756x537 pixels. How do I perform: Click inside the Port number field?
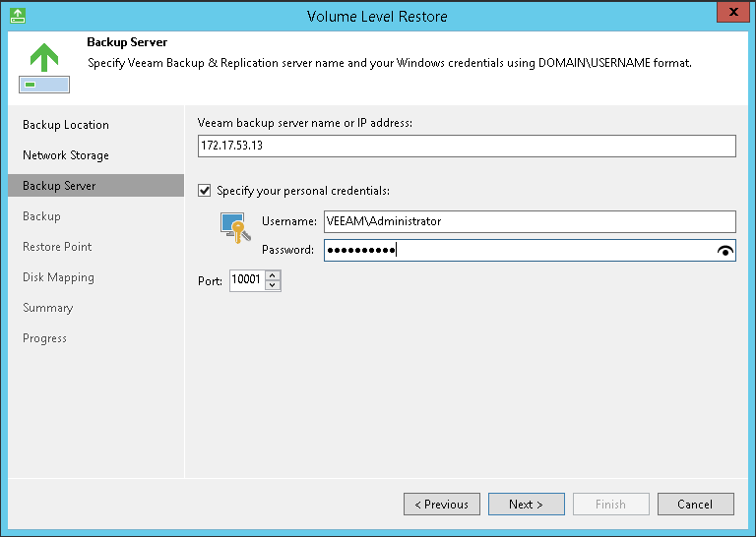(x=246, y=280)
